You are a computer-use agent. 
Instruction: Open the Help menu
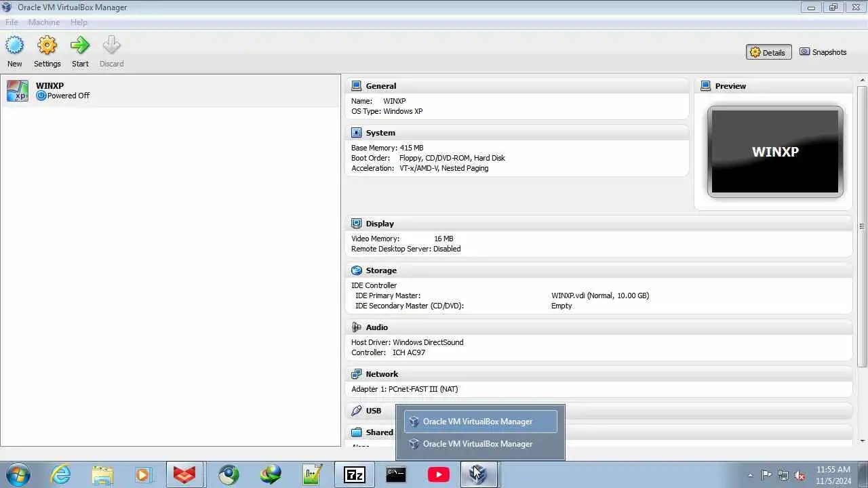pos(79,22)
